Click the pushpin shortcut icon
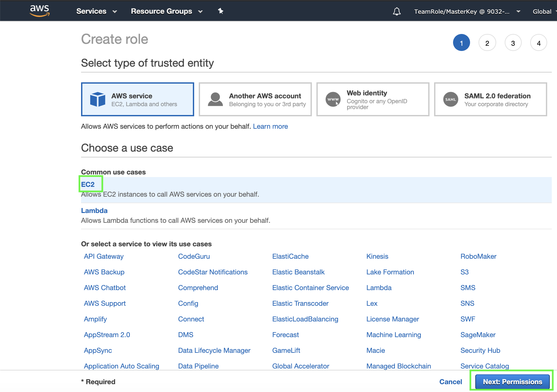 pos(221,11)
